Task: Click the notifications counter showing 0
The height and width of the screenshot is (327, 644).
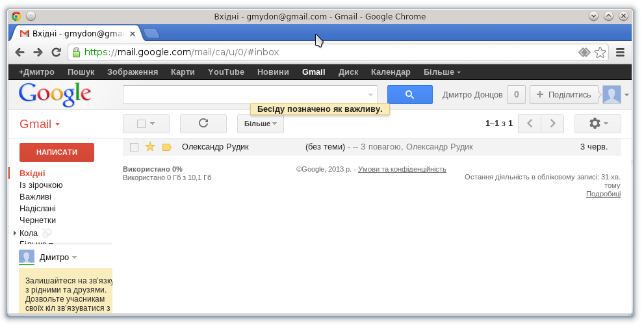Action: [516, 94]
